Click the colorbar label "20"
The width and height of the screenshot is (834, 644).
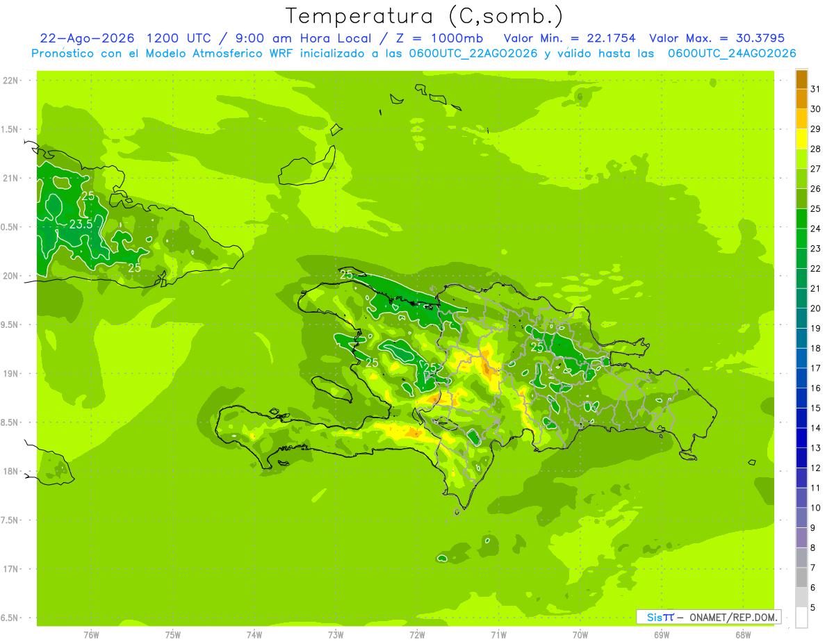tap(816, 308)
